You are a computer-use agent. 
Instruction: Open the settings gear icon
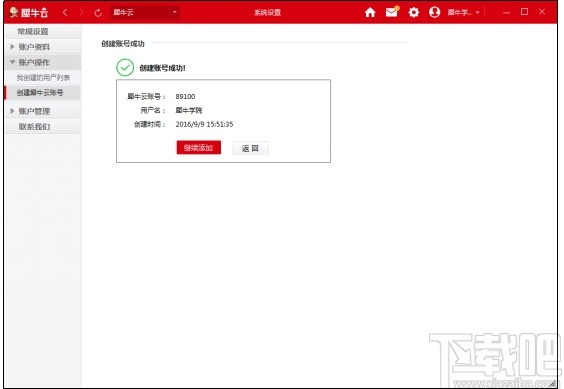pyautogui.click(x=414, y=13)
